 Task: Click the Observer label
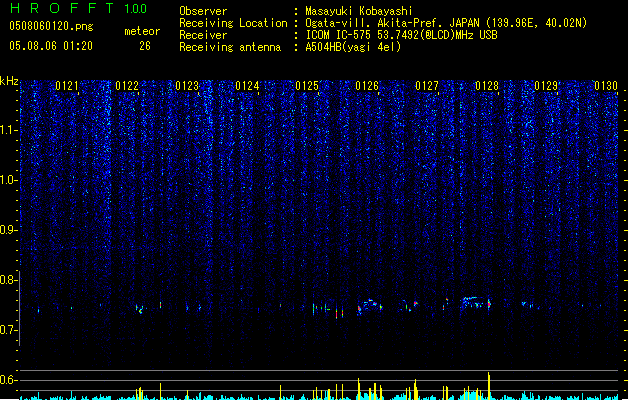[x=203, y=11]
